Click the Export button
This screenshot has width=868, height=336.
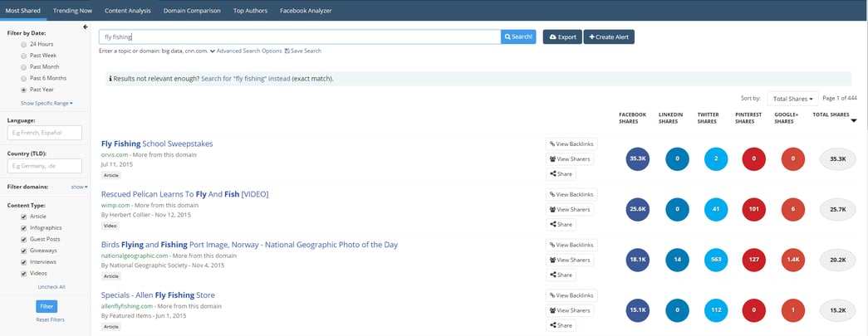point(562,37)
